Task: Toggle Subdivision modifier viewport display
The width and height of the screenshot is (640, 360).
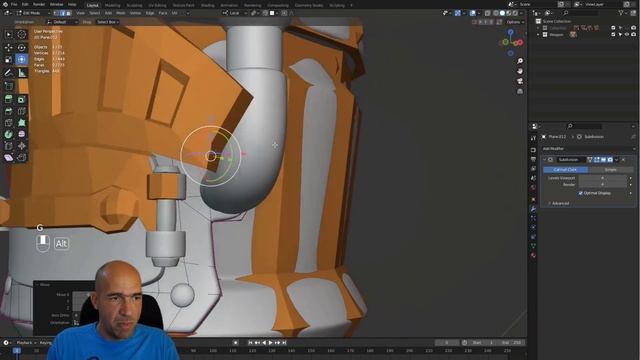Action: tap(603, 160)
